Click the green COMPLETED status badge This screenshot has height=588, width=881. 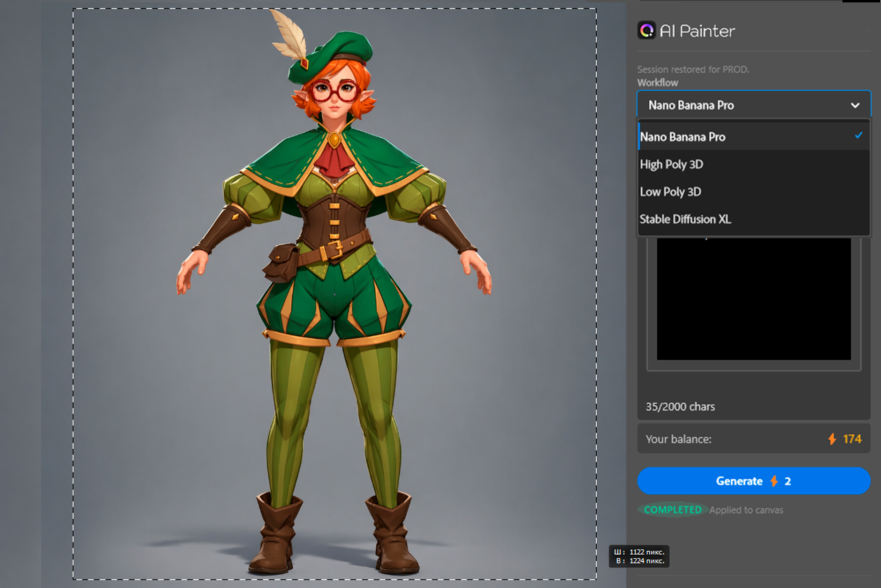tap(672, 510)
